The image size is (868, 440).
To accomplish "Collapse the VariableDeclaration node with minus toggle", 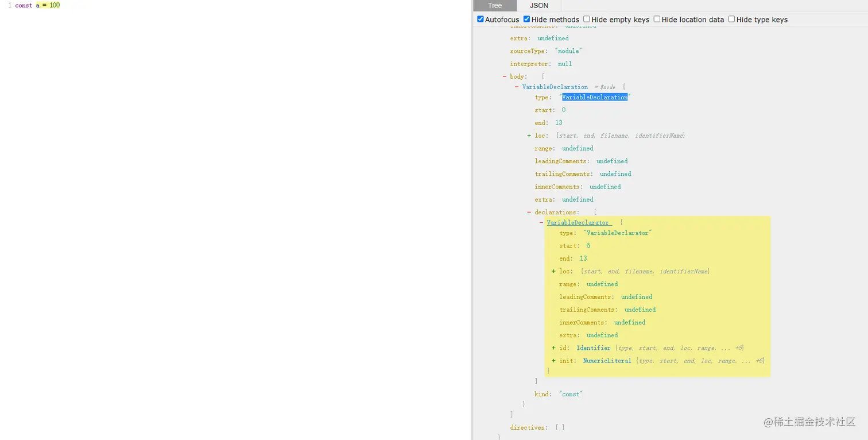I will click(517, 87).
